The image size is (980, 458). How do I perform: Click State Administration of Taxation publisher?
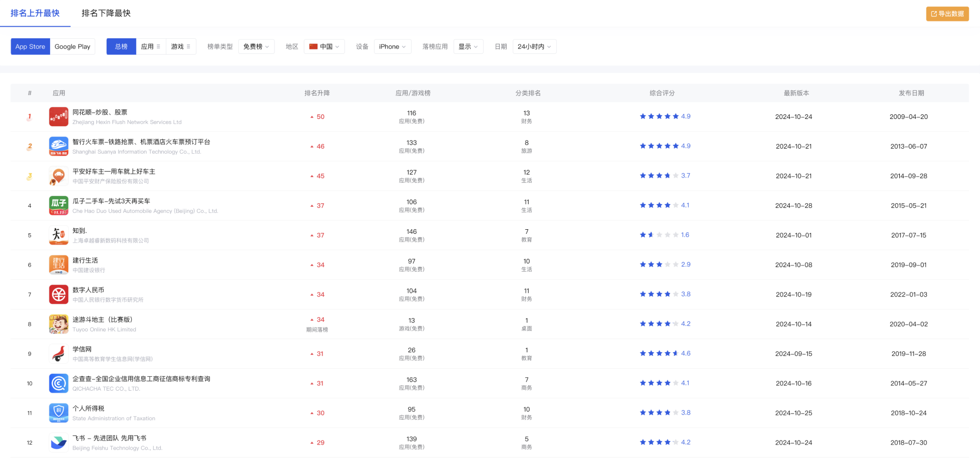114,418
